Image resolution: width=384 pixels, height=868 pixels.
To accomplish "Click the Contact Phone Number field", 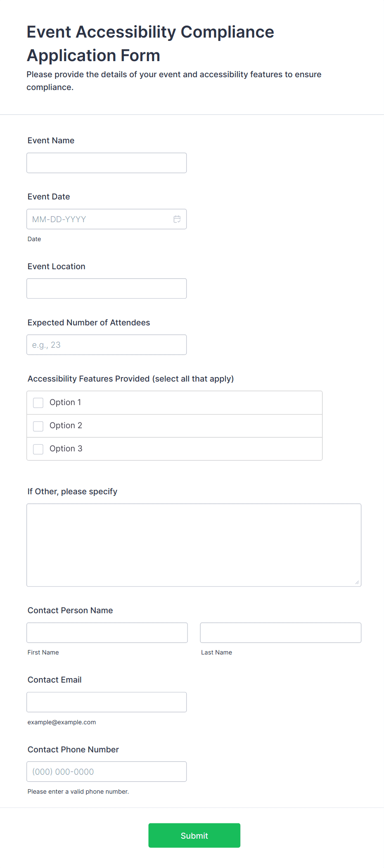I will tap(107, 771).
